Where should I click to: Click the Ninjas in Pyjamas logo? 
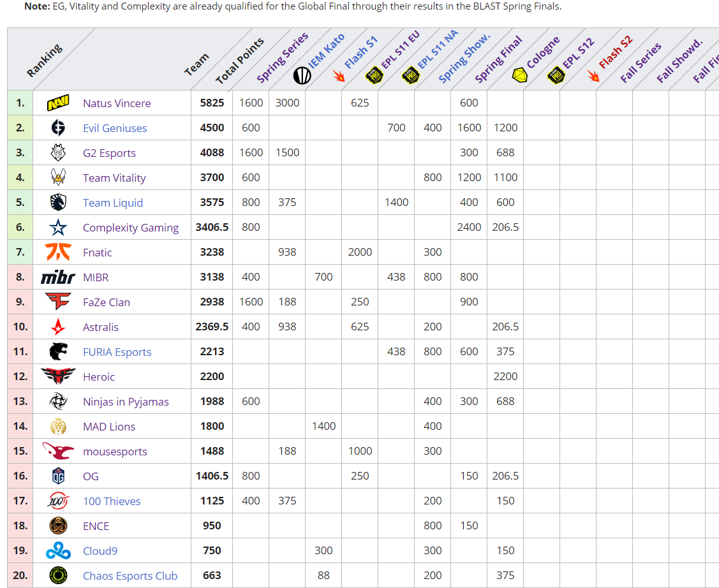coord(58,402)
